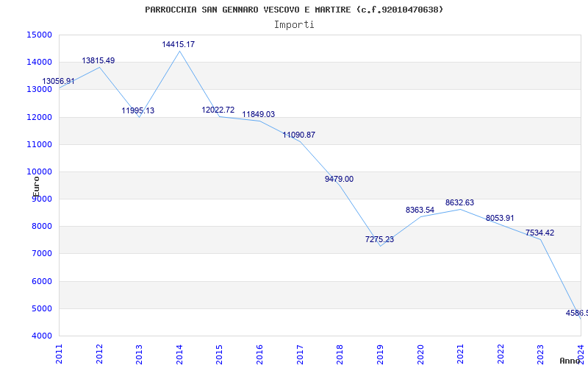Select the peak value label 14415.17

179,44
